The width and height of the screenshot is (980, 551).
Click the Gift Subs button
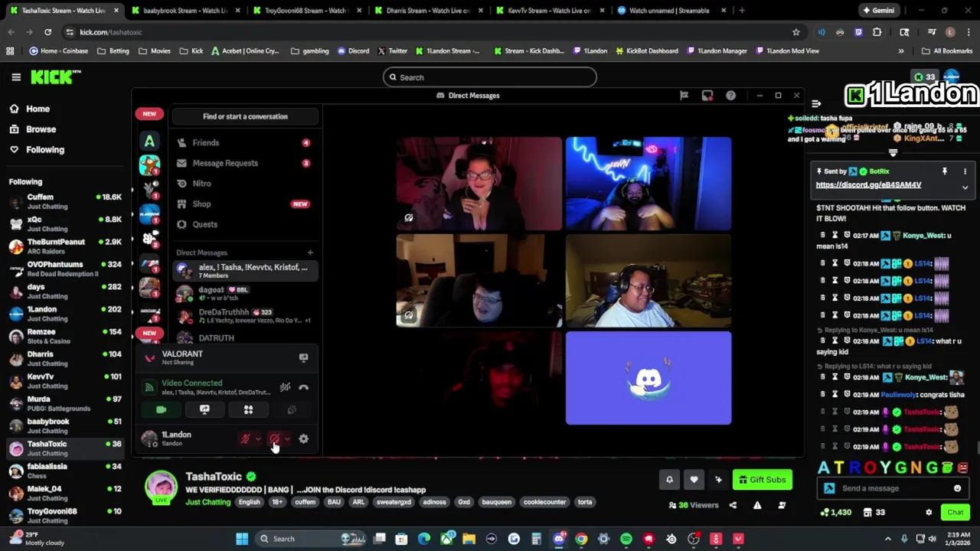tap(762, 480)
